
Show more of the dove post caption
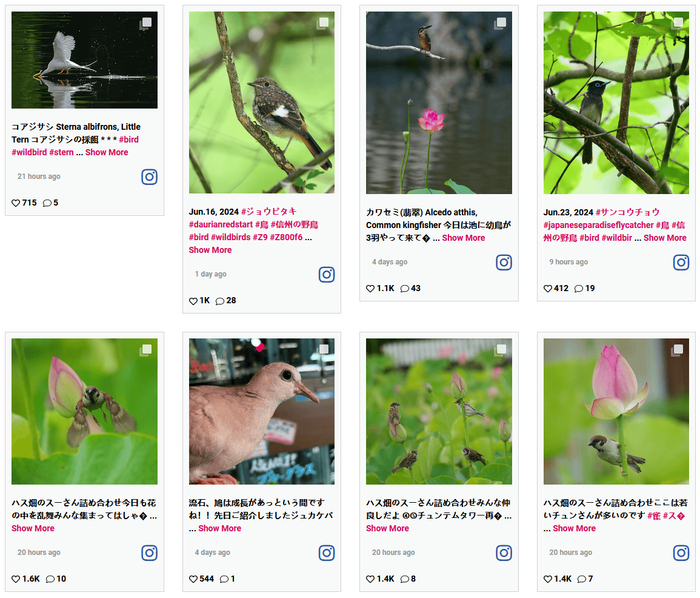219,528
